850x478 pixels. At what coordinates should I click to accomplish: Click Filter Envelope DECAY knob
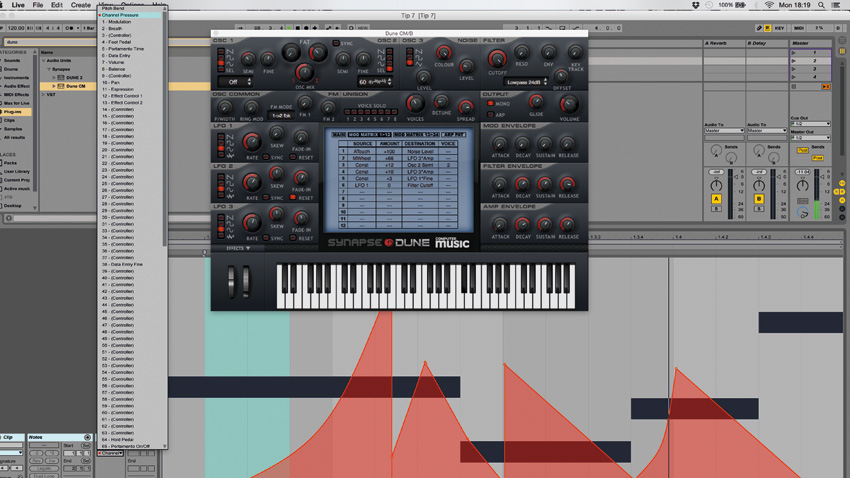click(x=522, y=184)
